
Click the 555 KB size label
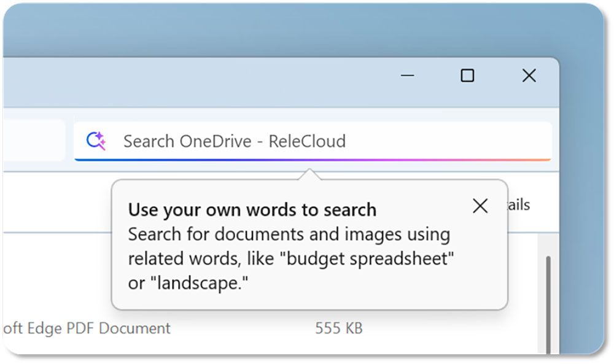pyautogui.click(x=338, y=328)
